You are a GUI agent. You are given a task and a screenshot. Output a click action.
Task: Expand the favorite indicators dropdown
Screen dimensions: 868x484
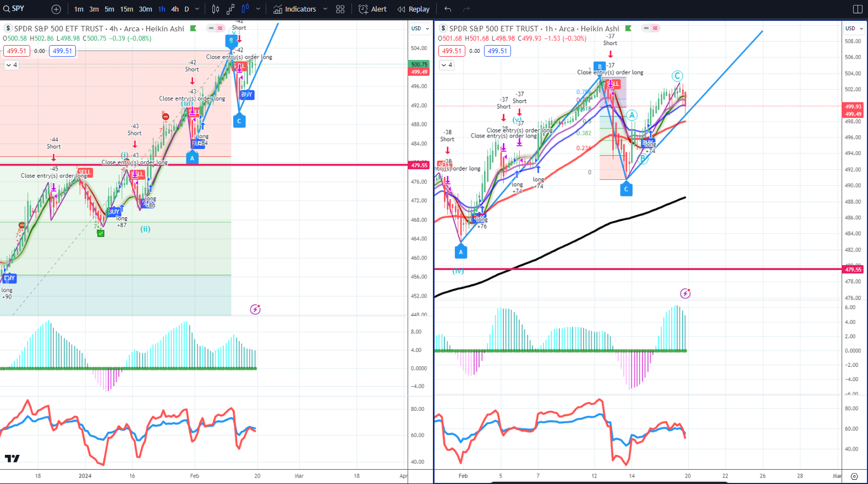click(325, 9)
